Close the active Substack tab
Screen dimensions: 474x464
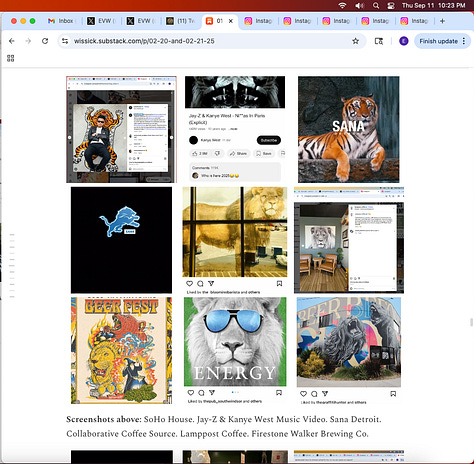[x=231, y=21]
